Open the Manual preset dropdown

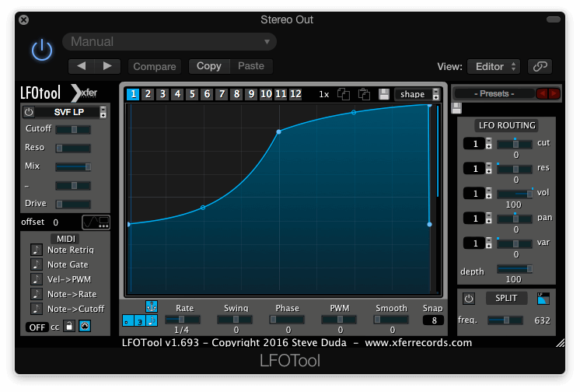[x=169, y=41]
